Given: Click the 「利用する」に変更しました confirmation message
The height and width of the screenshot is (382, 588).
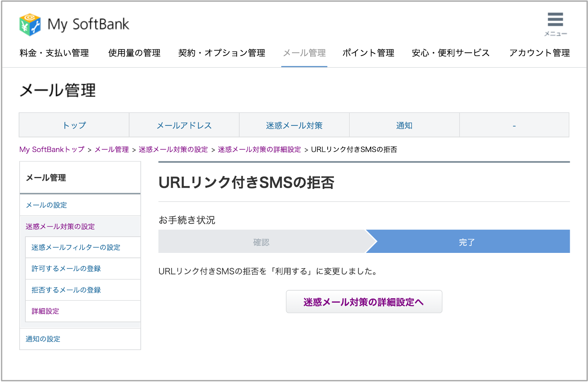Looking at the screenshot, I should 268,272.
